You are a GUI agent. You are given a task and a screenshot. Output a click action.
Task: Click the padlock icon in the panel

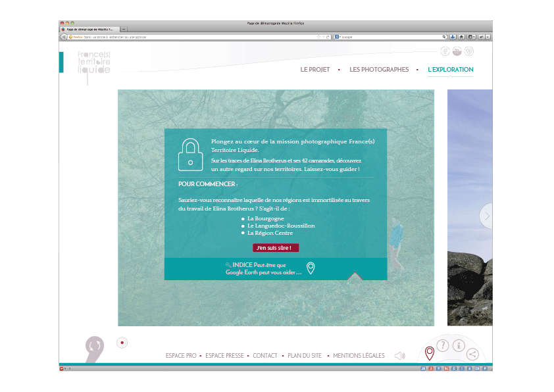pyautogui.click(x=190, y=155)
